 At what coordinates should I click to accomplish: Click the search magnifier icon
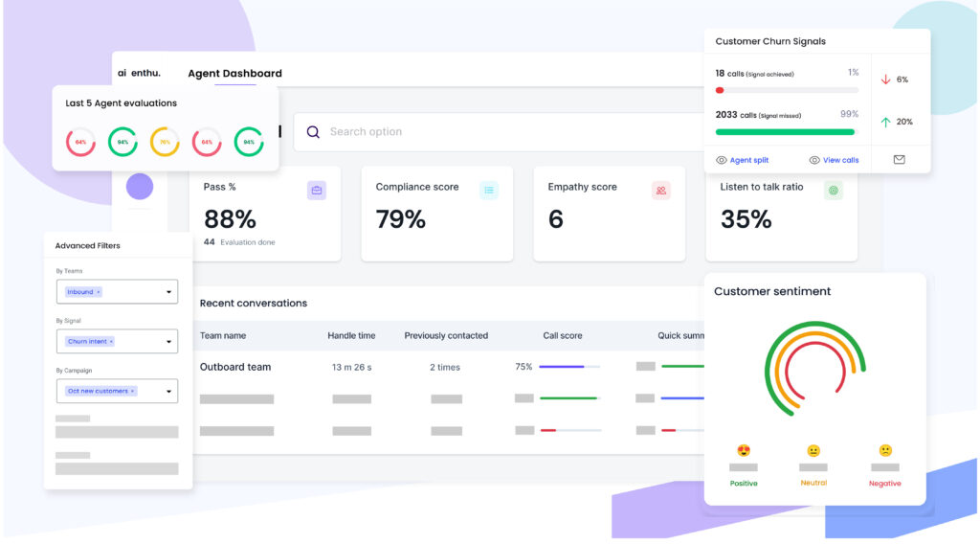click(x=313, y=132)
